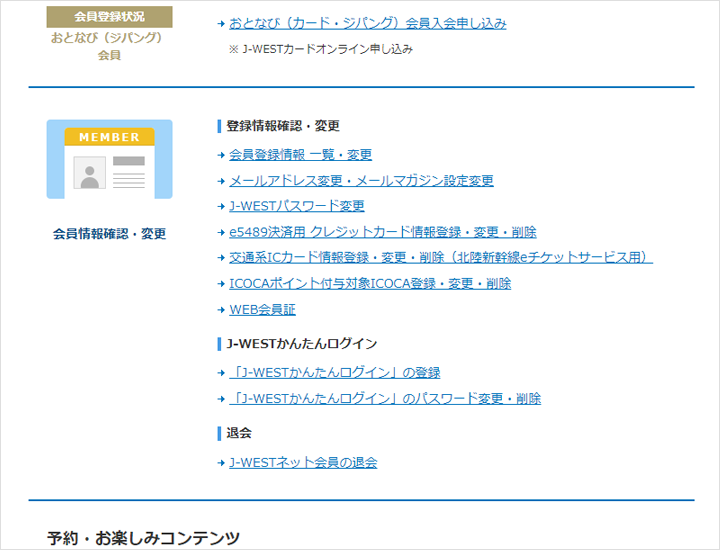Open メールアドレス変更・メールマガジン設定変更 link

point(361,180)
